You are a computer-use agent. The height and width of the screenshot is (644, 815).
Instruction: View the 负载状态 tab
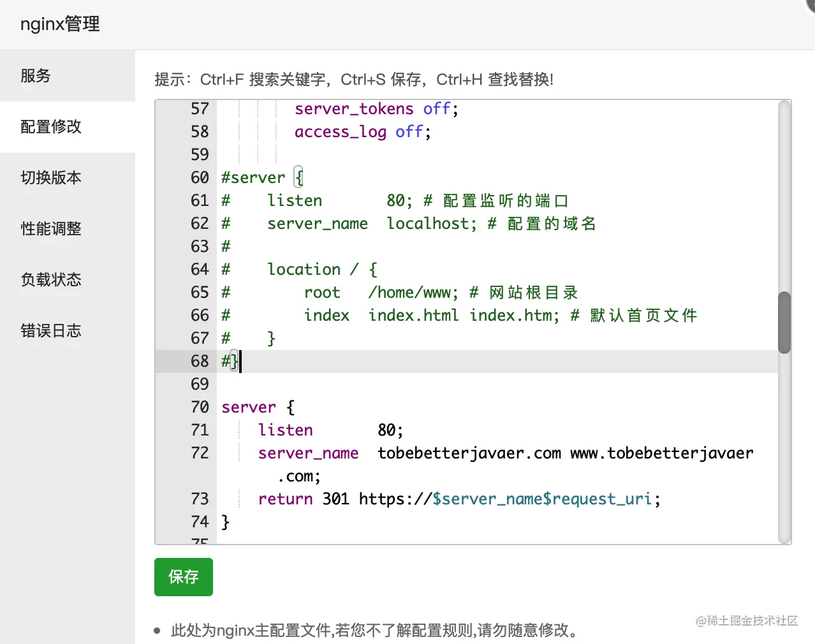coord(67,280)
